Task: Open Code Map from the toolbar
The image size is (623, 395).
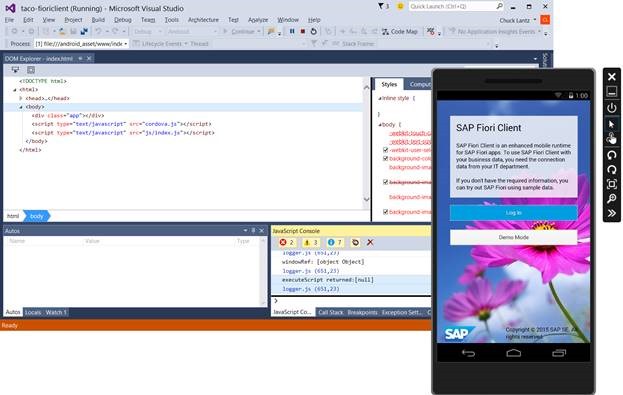Action: tap(400, 31)
